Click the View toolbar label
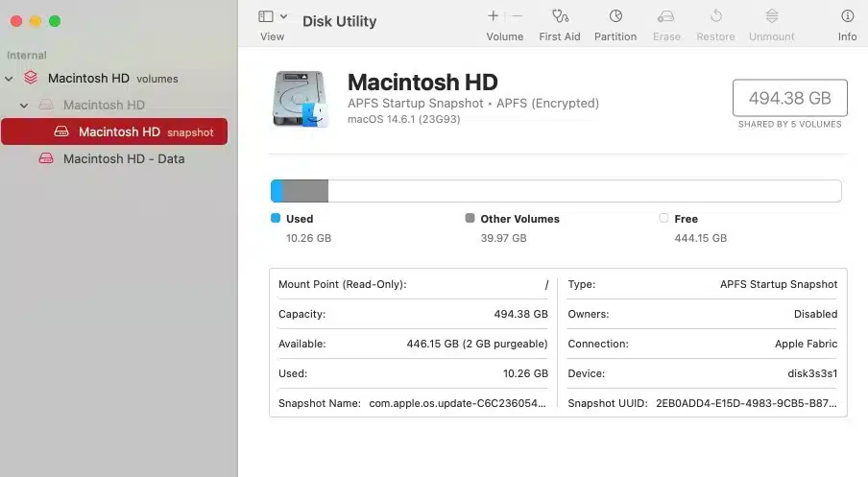Viewport: 868px width, 477px height. 272,36
